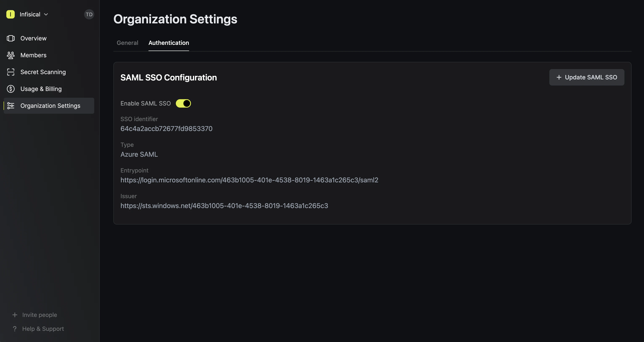Image resolution: width=644 pixels, height=342 pixels.
Task: Click the Members people icon
Action: (11, 55)
